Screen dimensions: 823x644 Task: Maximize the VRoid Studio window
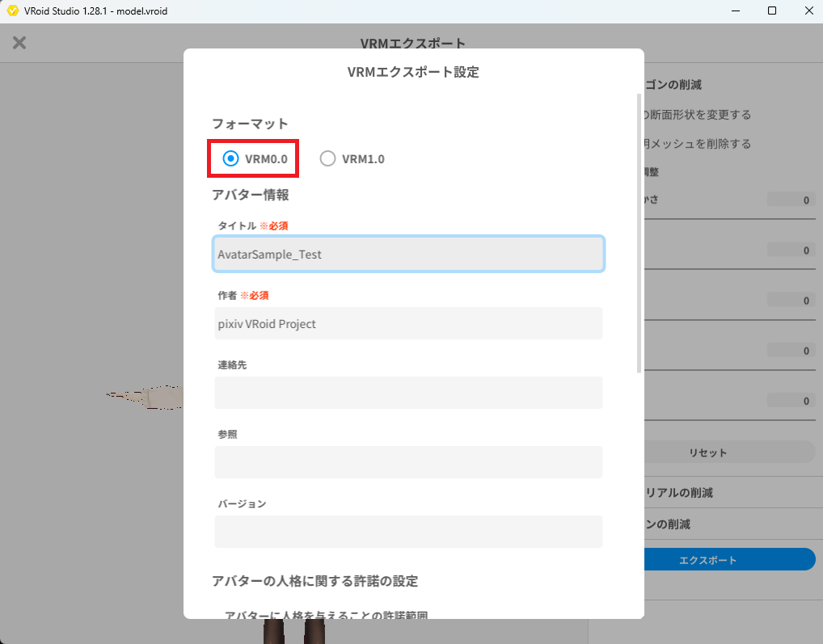tap(771, 11)
